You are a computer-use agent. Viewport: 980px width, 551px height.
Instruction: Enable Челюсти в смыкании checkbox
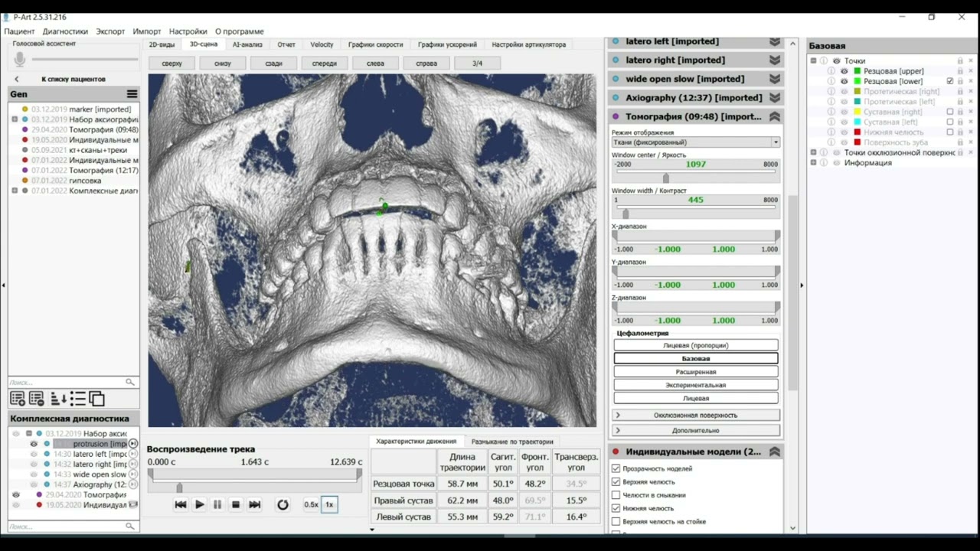tap(616, 495)
